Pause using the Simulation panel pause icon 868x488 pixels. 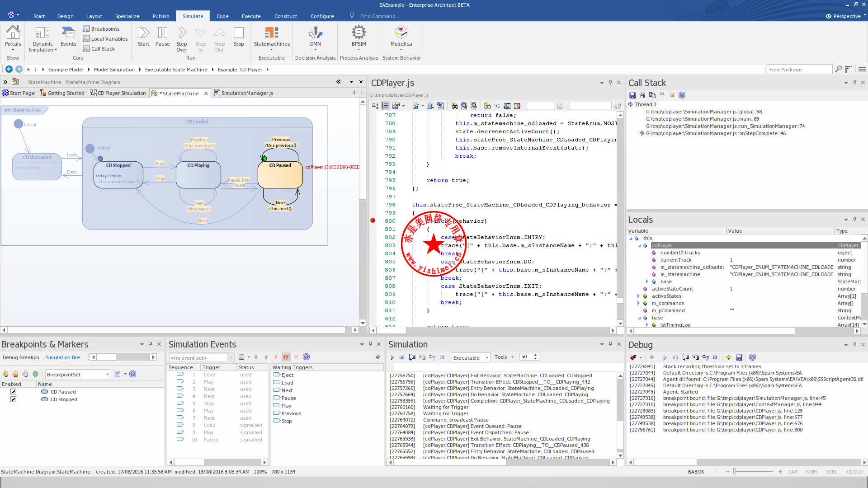point(402,357)
